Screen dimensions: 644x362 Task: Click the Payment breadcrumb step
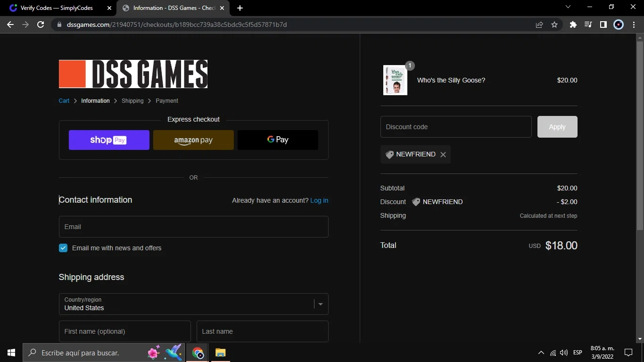(x=167, y=101)
